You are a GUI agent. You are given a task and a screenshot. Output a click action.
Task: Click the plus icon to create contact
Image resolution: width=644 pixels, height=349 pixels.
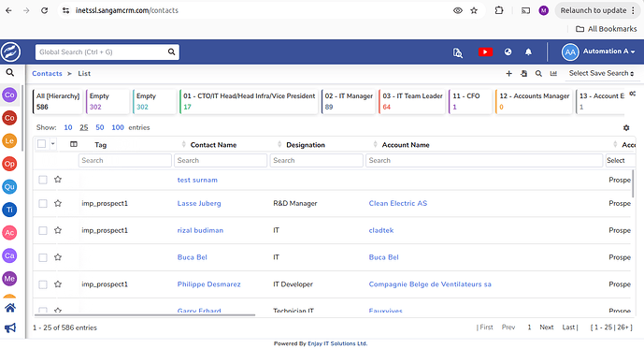coord(508,74)
